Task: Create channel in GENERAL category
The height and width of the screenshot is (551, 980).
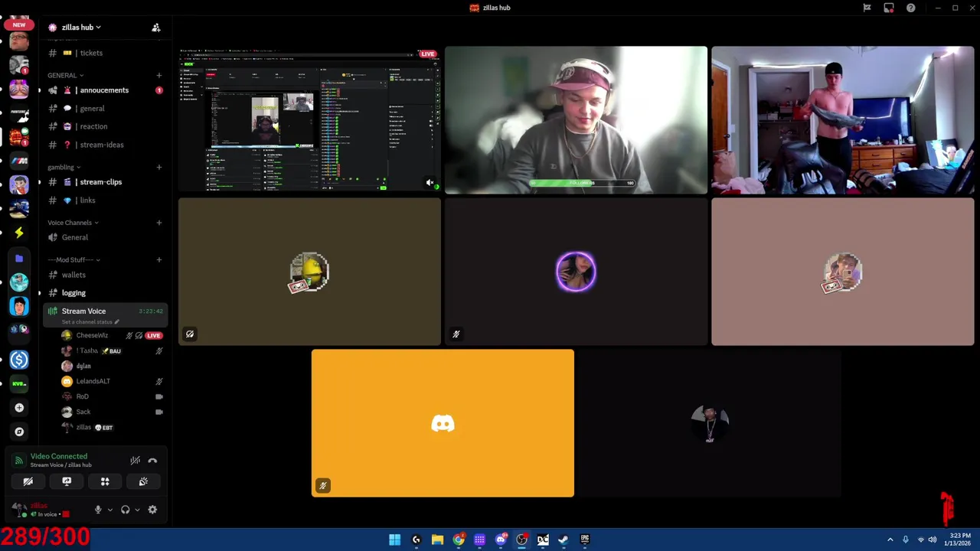Action: point(159,75)
